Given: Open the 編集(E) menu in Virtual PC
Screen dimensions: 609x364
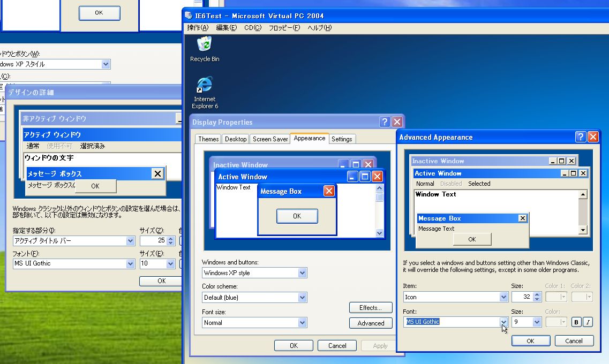Looking at the screenshot, I should pyautogui.click(x=227, y=27).
